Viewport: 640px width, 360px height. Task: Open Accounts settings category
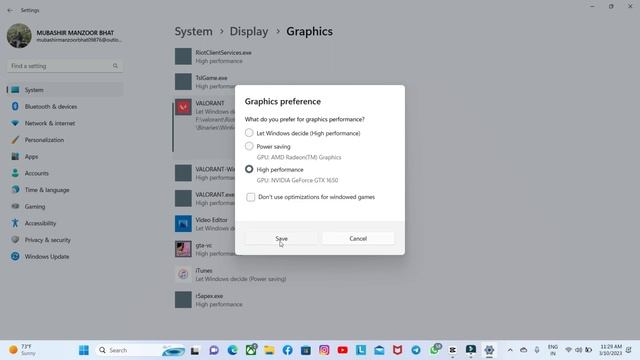(65, 173)
